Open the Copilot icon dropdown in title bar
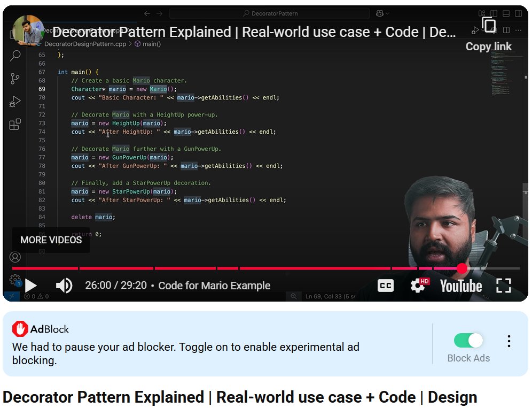Viewport: 532px width, 408px height. (382, 13)
